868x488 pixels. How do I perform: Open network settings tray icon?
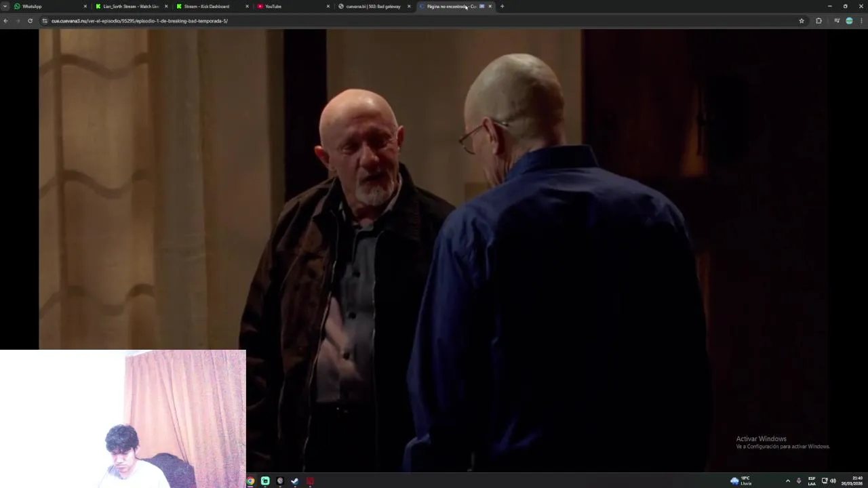coord(825,481)
